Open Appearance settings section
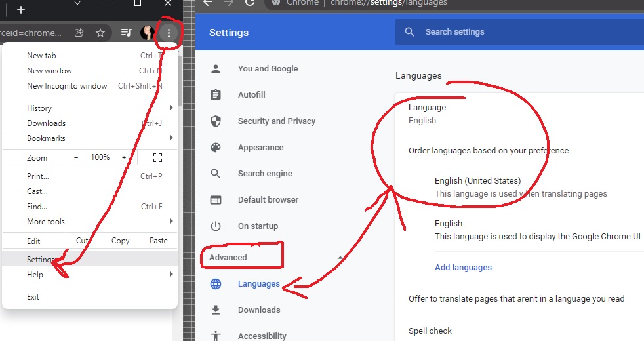Viewport: 644px width, 341px height. coord(261,148)
